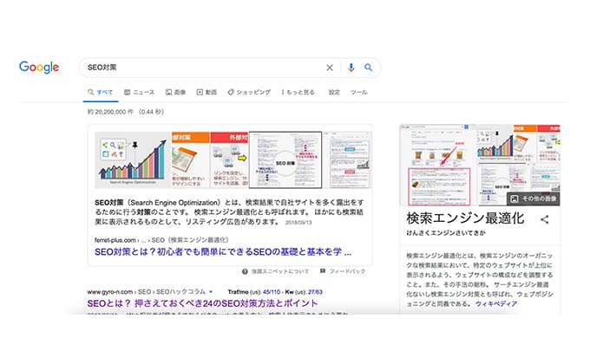Click the feedback flag icon
This screenshot has width=590, height=364.
click(x=323, y=271)
